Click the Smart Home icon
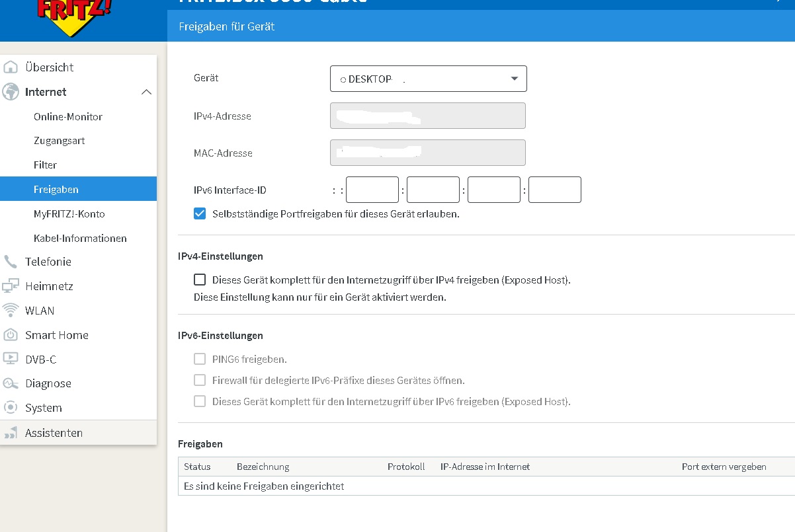This screenshot has width=795, height=532. click(x=11, y=335)
